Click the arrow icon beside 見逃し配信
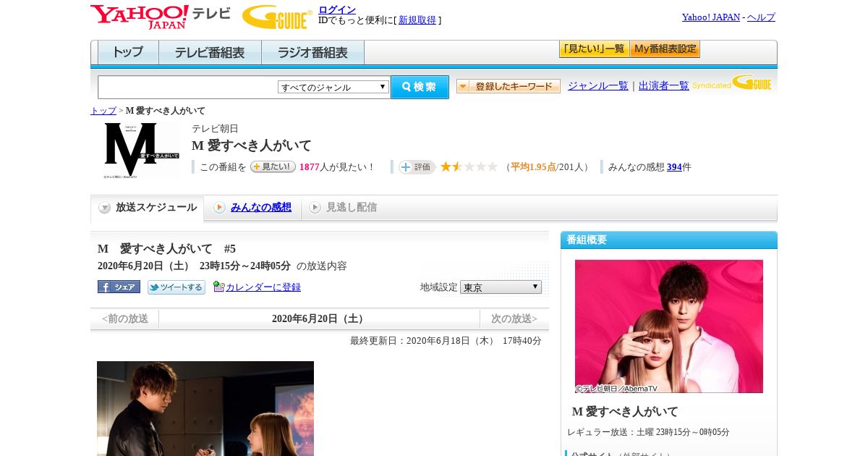 315,208
